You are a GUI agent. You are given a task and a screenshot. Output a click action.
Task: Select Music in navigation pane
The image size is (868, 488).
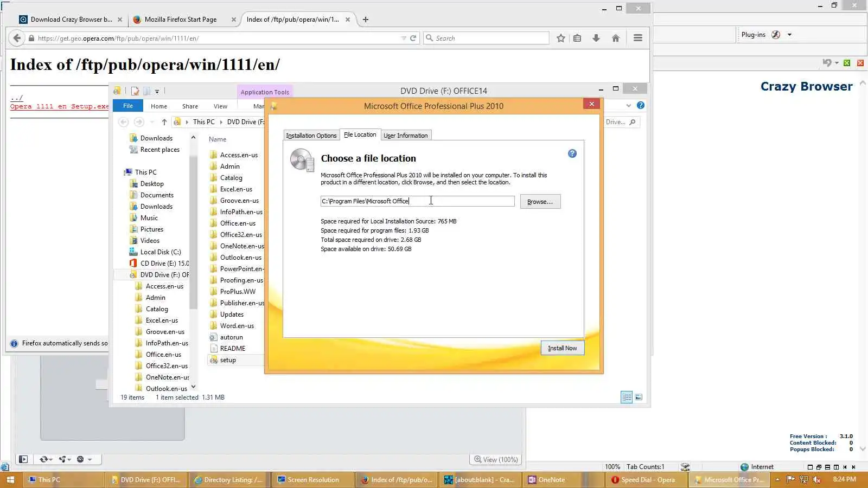click(x=149, y=218)
